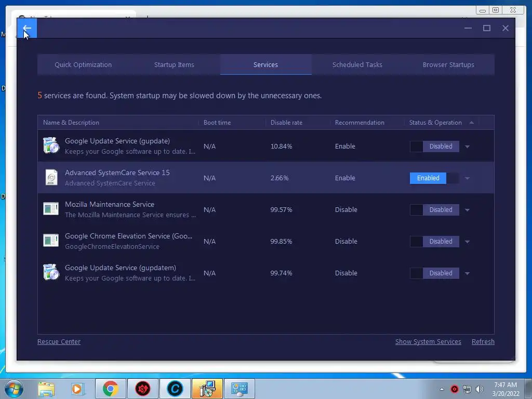Screen dimensions: 532x399
Task: Maximize the Startup Manager window
Action: (x=486, y=28)
